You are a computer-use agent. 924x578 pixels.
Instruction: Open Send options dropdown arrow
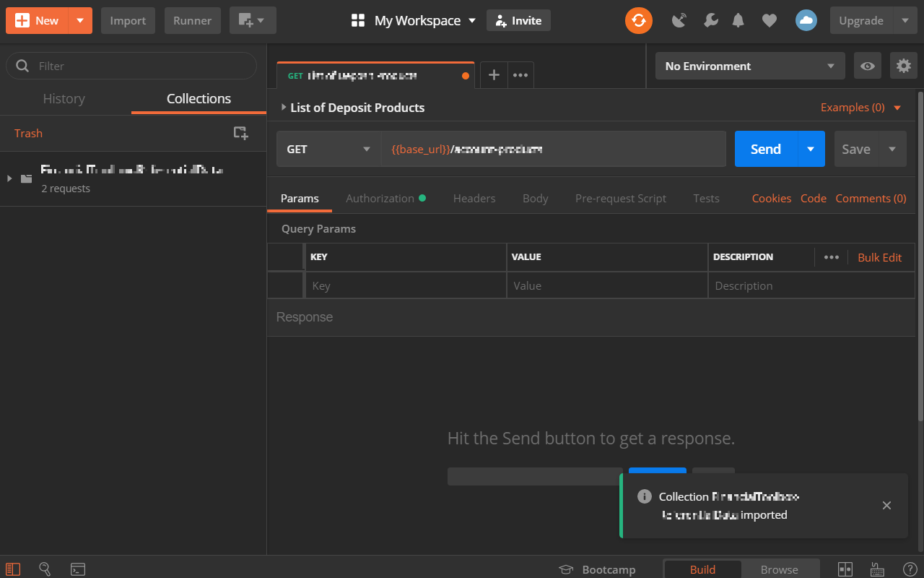tap(811, 149)
